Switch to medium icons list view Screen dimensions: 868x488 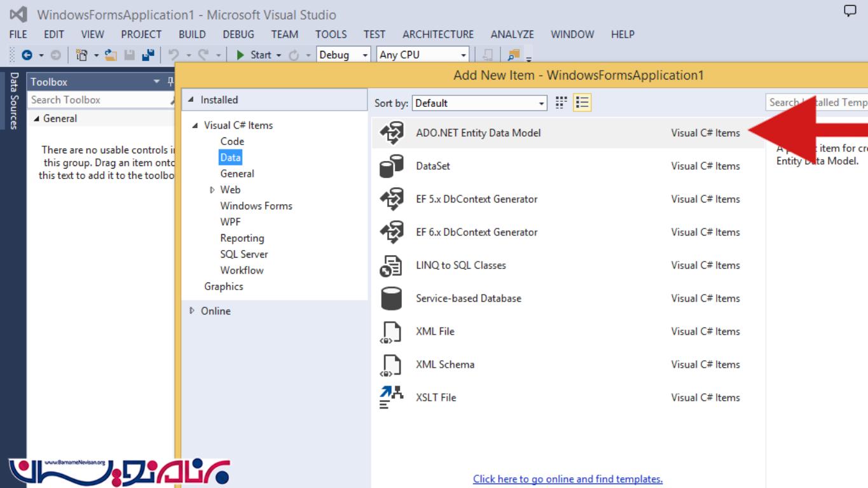(582, 103)
